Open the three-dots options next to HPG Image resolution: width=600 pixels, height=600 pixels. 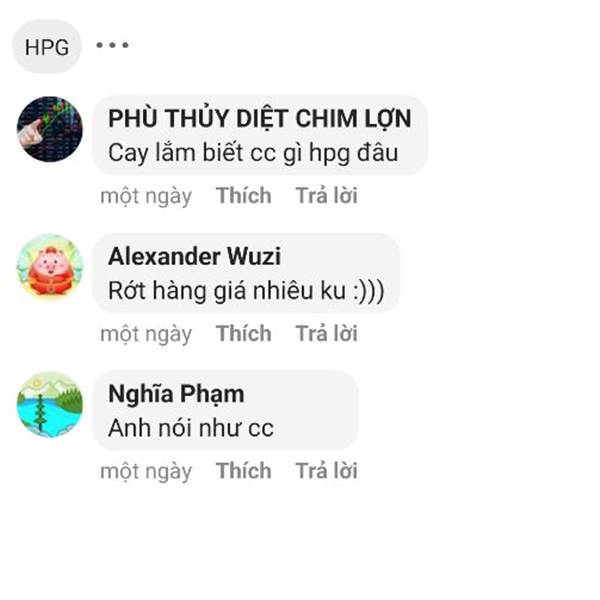click(x=112, y=45)
